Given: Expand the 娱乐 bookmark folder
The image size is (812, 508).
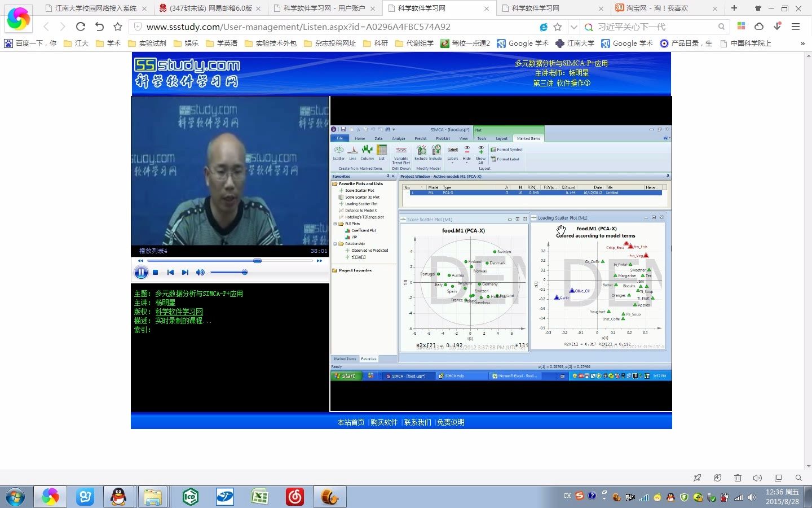Looking at the screenshot, I should coord(186,43).
